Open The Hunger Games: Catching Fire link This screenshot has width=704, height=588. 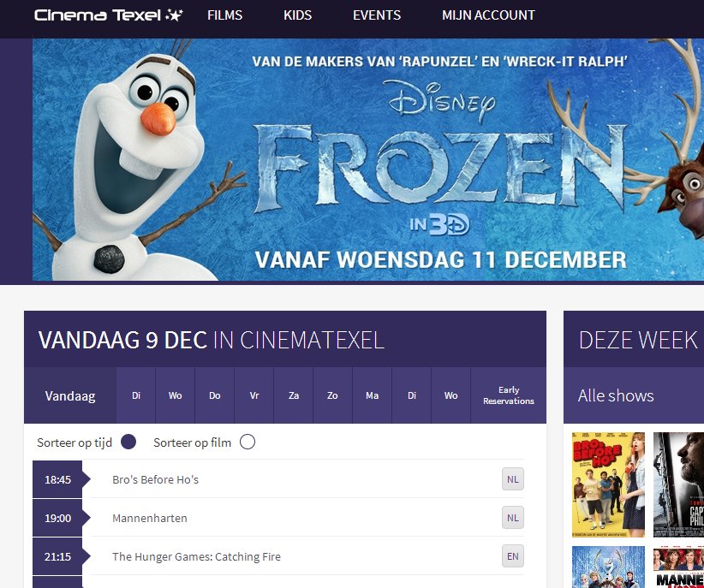(x=197, y=556)
